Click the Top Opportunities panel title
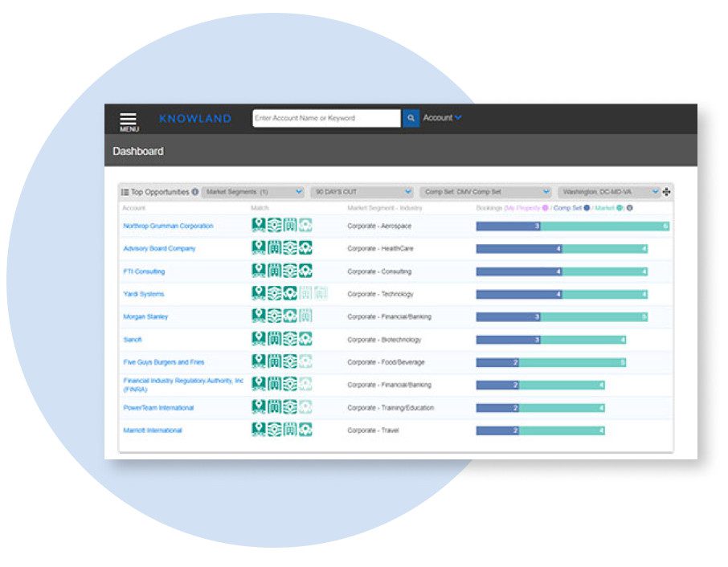728x567 pixels. tap(160, 192)
